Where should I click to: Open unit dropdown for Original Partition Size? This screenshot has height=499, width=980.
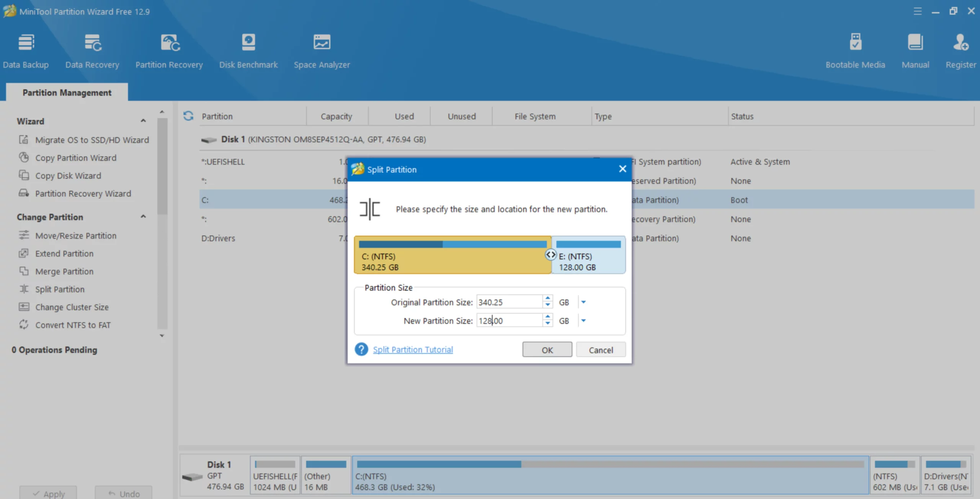pyautogui.click(x=583, y=302)
